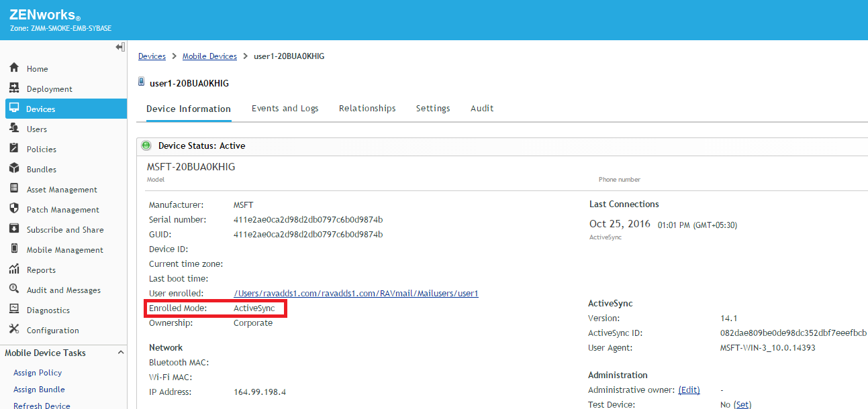The height and width of the screenshot is (409, 868).
Task: Collapse the left navigation panel
Action: pos(120,47)
